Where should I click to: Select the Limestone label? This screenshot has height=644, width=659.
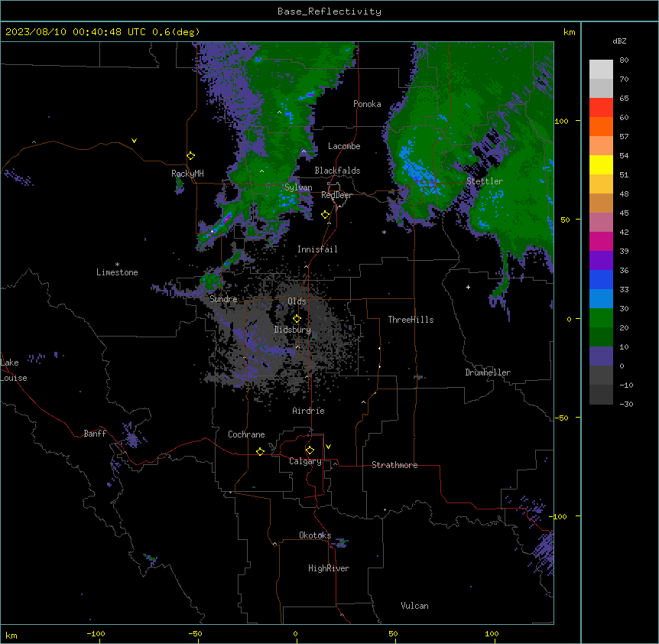pos(117,272)
